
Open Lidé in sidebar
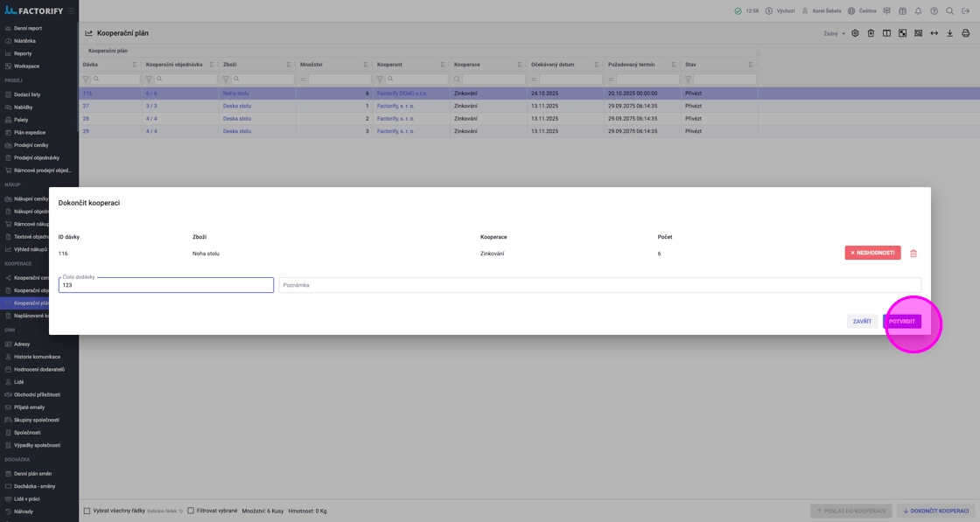[x=18, y=382]
